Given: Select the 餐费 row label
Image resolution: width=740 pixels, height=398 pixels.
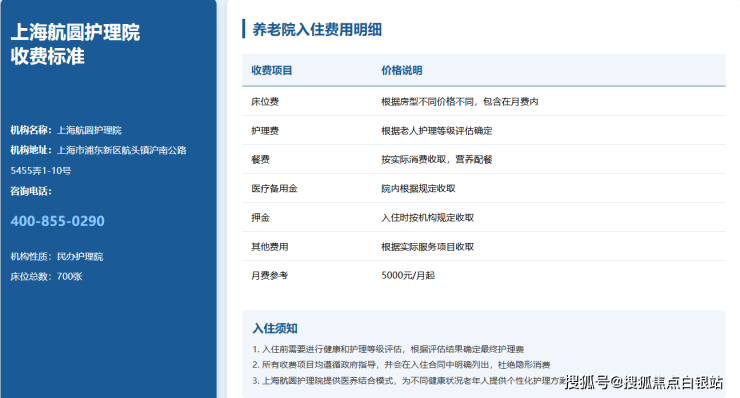Looking at the screenshot, I should click(x=260, y=160).
